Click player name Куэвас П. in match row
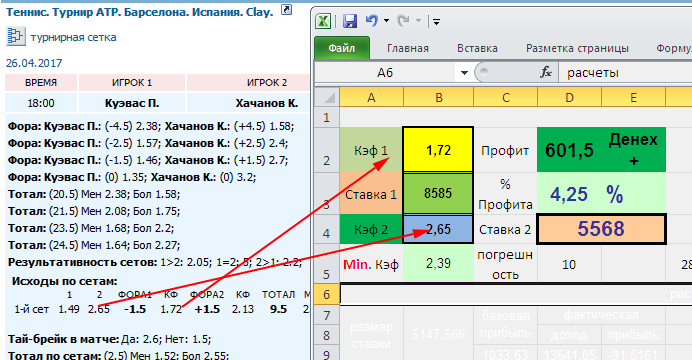The width and height of the screenshot is (692, 360). tap(132, 103)
